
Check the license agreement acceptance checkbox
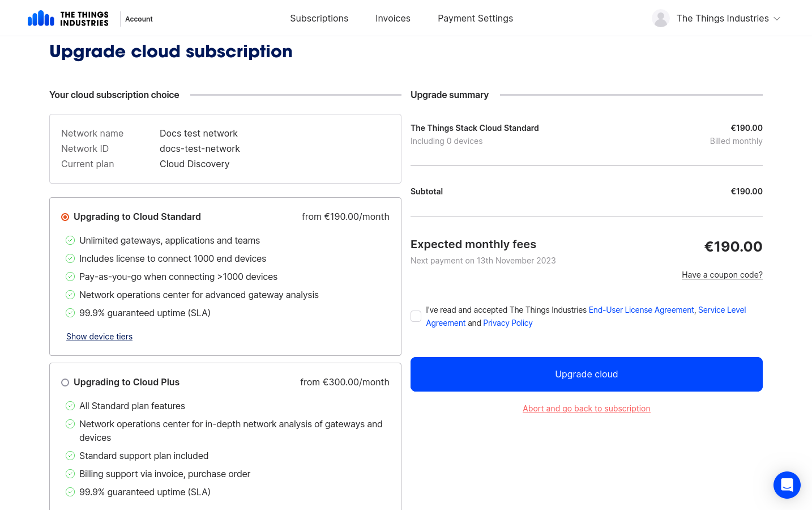point(416,316)
